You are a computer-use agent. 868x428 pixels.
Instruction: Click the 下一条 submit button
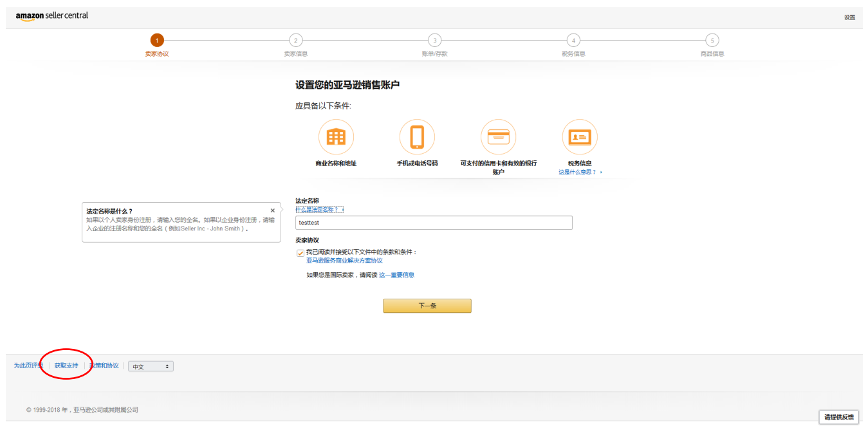click(427, 306)
